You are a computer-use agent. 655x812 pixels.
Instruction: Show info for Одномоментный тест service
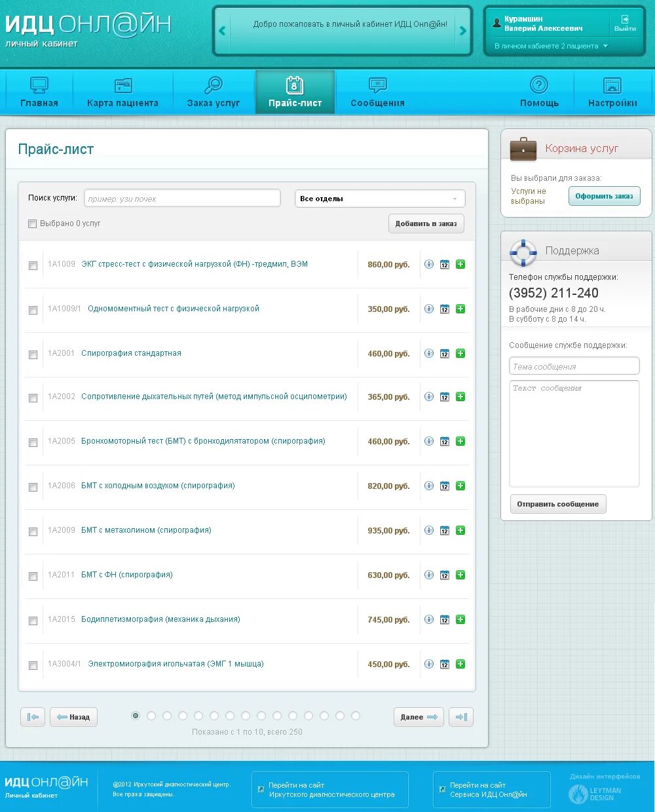(x=429, y=309)
